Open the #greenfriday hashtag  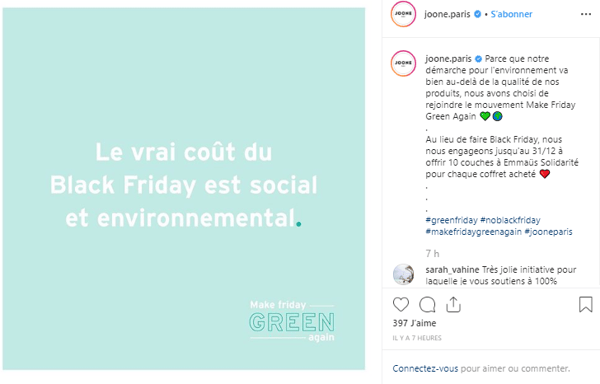coord(452,220)
